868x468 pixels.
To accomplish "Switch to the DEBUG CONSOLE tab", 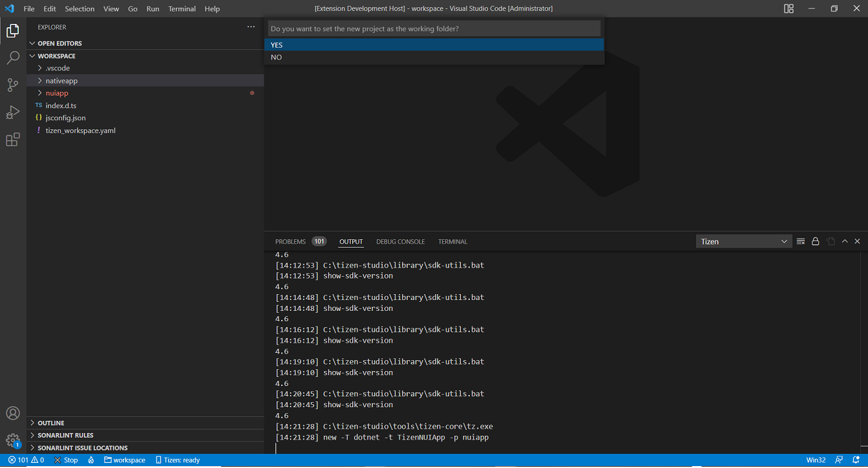I will point(400,241).
